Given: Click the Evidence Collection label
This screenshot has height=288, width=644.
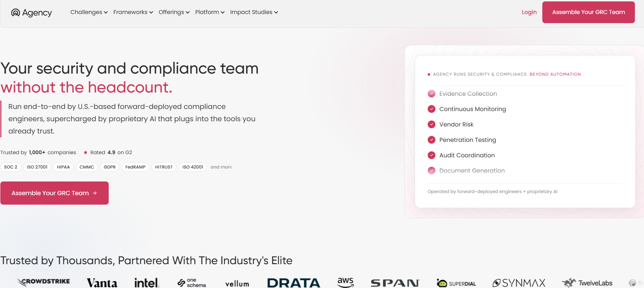Looking at the screenshot, I should (x=468, y=94).
